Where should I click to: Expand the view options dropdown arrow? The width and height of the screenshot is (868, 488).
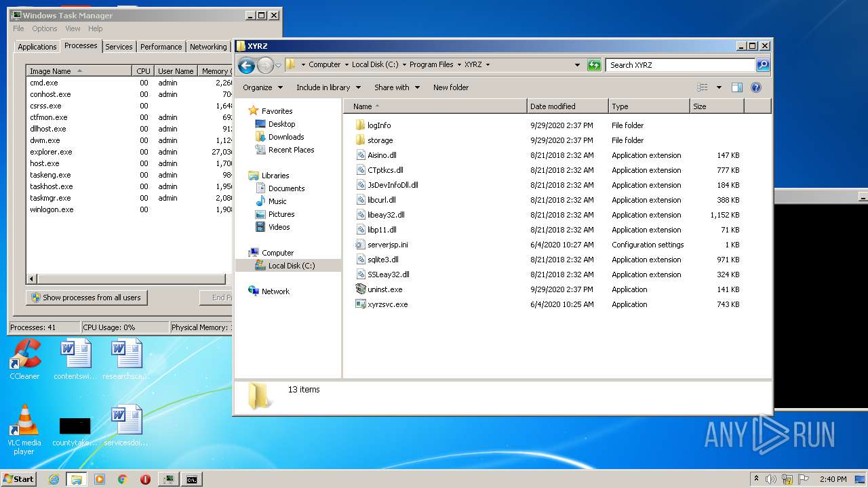pos(719,87)
